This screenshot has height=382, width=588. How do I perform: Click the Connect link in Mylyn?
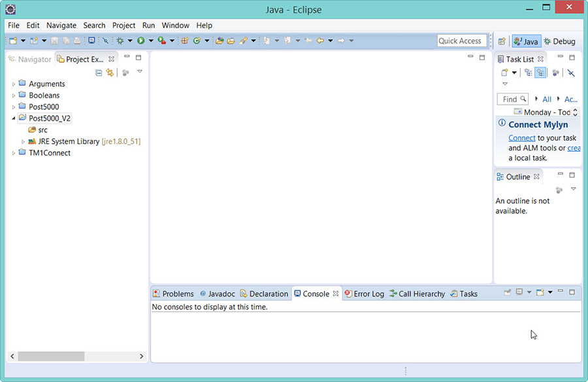(521, 138)
